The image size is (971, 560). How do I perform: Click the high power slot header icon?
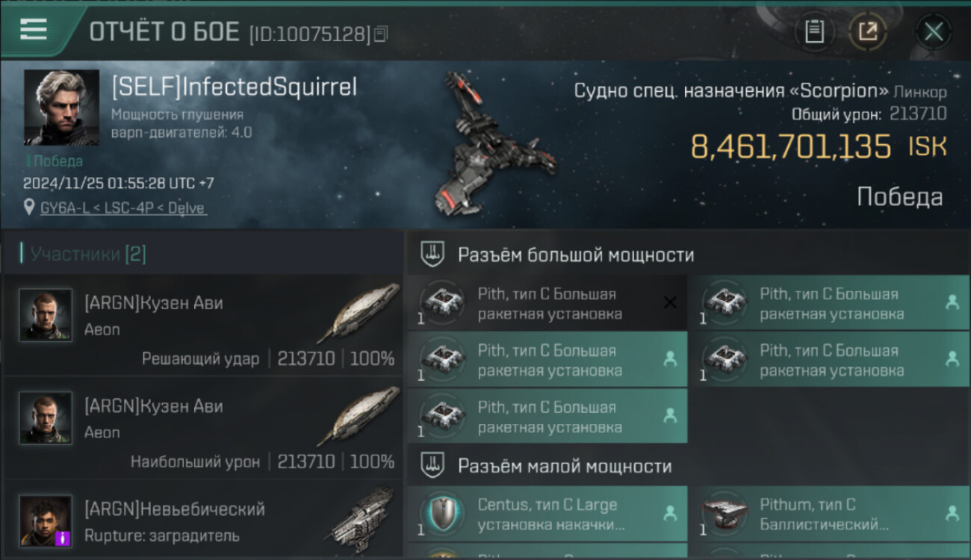(x=432, y=255)
